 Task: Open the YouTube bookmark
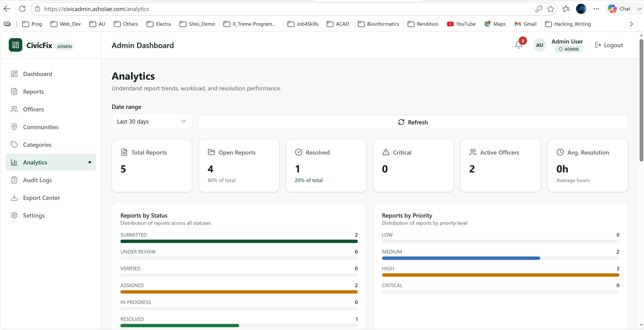[x=461, y=24]
